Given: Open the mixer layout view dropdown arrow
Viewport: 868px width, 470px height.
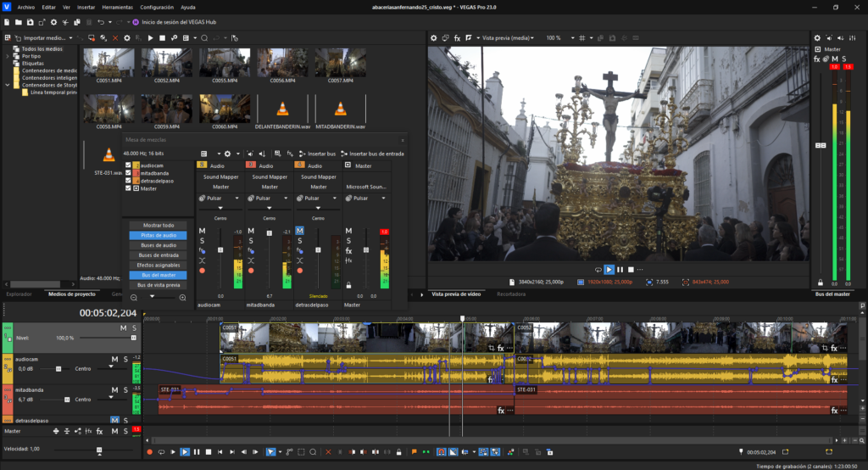Looking at the screenshot, I should [x=218, y=154].
